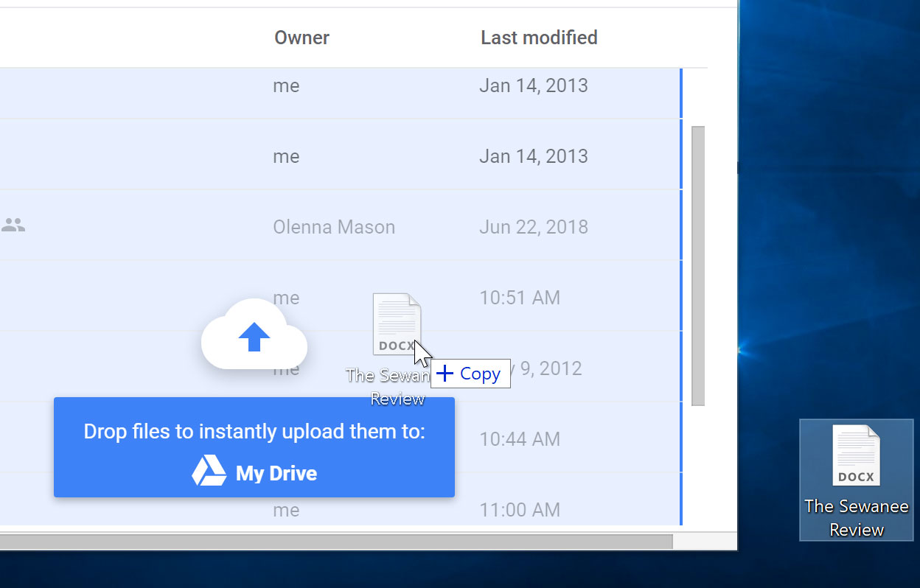Click the vertical scrollbar handle
Viewport: 920px width, 588px height.
coord(697,265)
